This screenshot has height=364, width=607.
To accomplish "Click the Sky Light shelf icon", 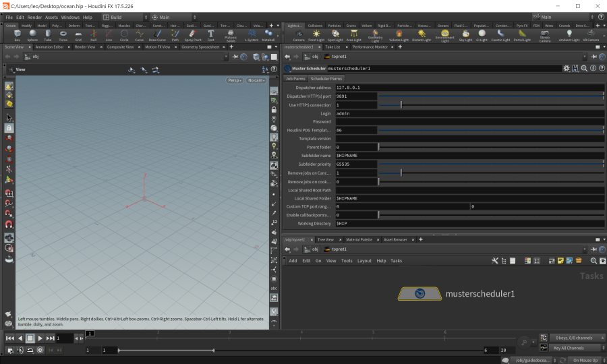I will (x=465, y=35).
